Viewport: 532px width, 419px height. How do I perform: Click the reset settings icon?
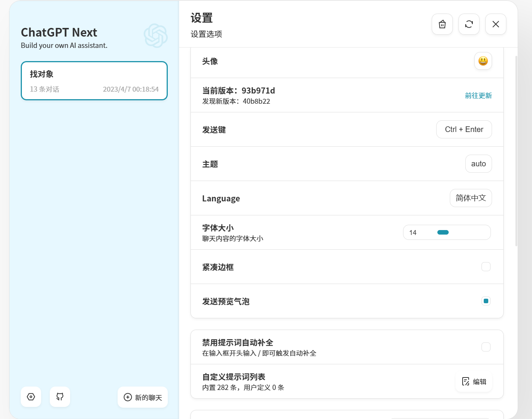469,24
